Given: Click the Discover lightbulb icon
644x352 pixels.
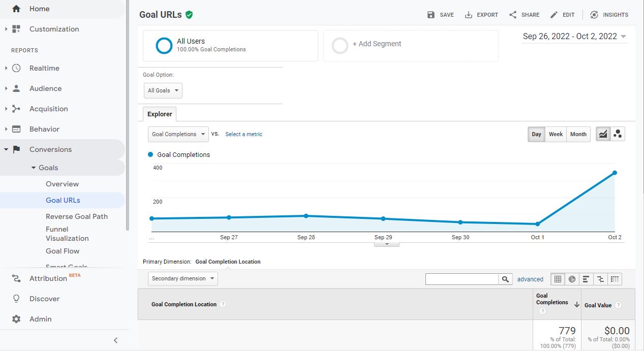Looking at the screenshot, I should click(16, 299).
